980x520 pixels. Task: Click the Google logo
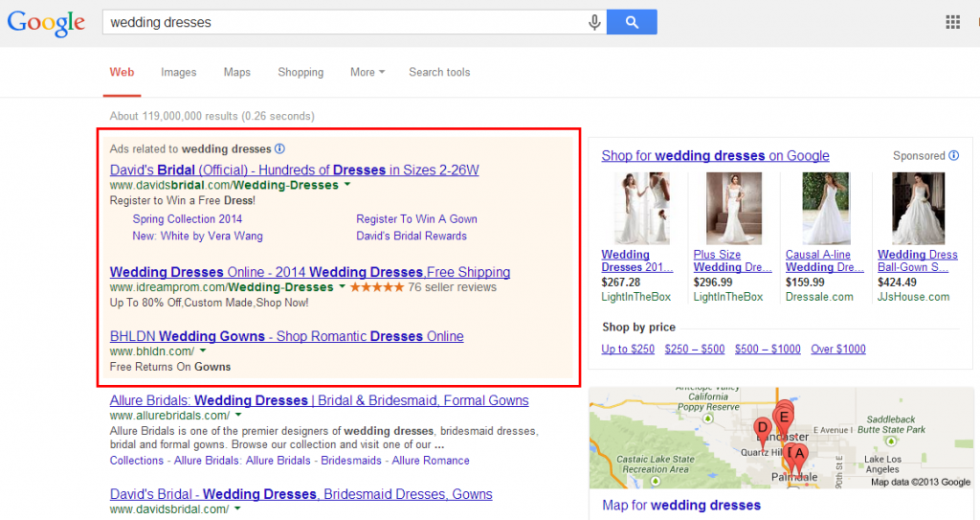pos(46,23)
